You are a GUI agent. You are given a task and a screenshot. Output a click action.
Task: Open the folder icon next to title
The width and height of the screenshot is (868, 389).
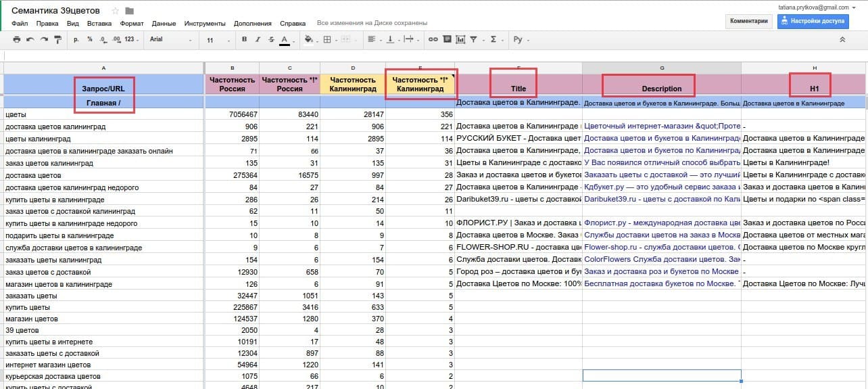pyautogui.click(x=130, y=11)
